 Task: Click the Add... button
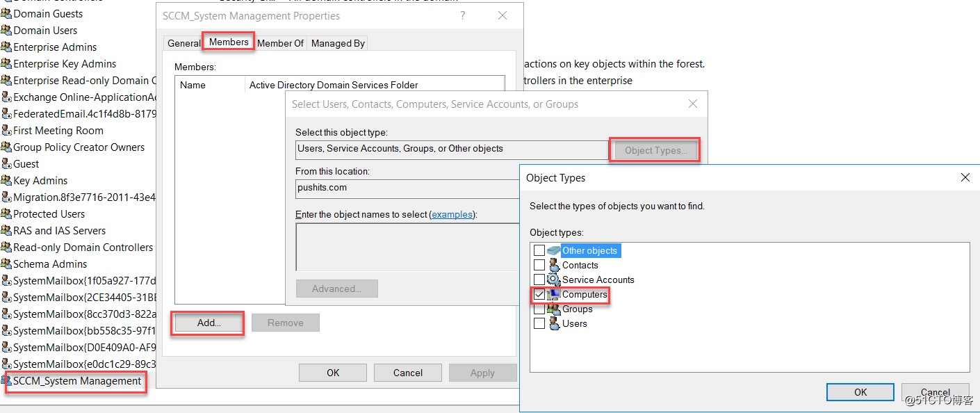pos(209,323)
